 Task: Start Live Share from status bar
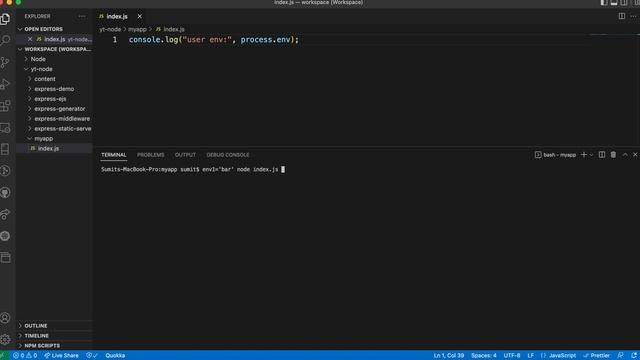(x=61, y=356)
